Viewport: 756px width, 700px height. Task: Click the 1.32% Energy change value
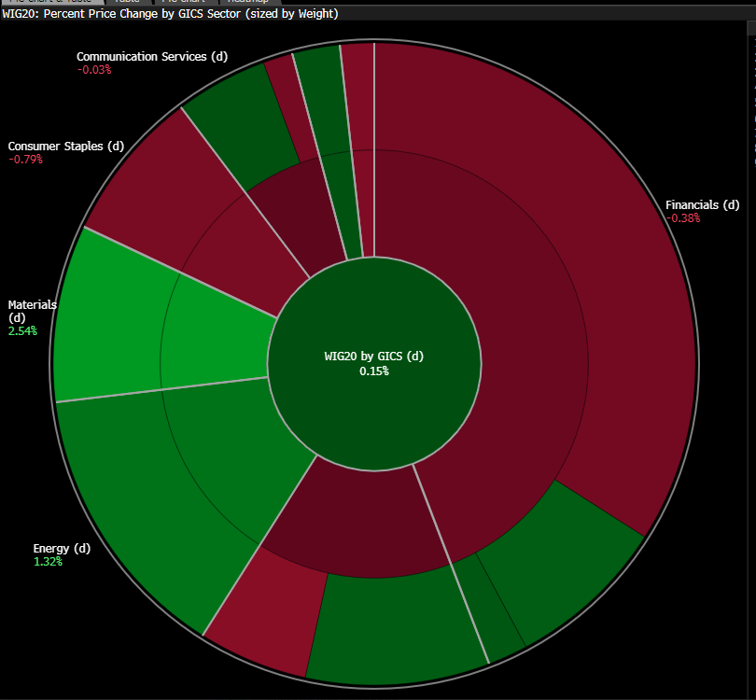(x=48, y=562)
